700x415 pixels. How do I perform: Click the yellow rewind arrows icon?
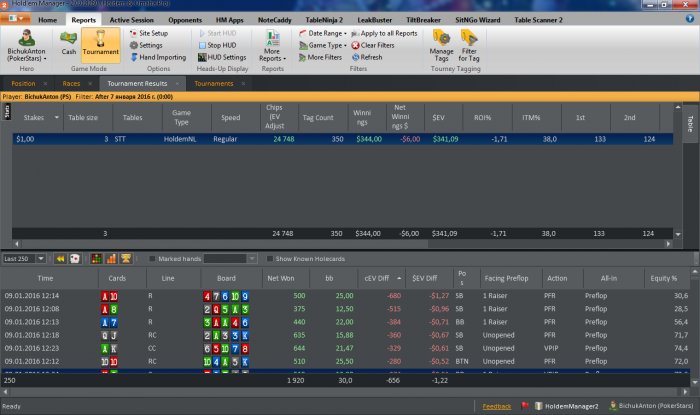coord(60,258)
